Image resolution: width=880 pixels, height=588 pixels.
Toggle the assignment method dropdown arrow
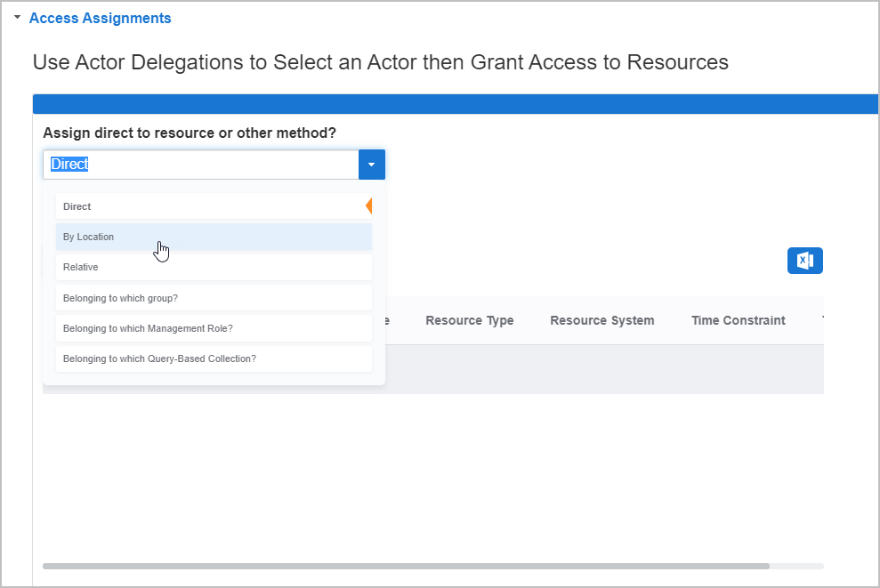pyautogui.click(x=372, y=165)
